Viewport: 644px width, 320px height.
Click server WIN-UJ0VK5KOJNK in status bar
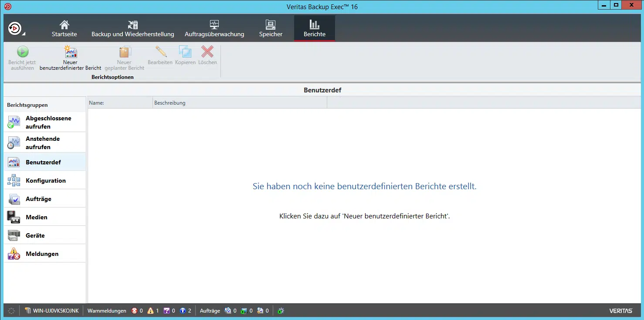(x=52, y=311)
